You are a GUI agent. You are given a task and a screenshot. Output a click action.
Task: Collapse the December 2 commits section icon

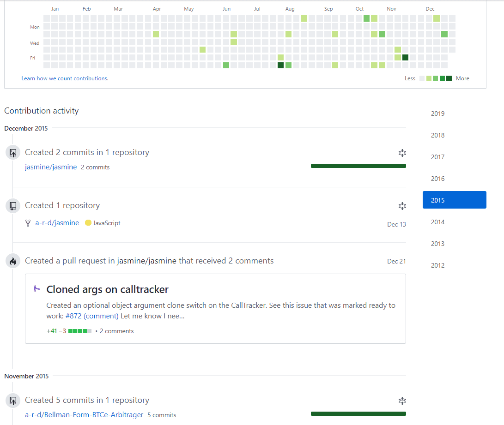pyautogui.click(x=402, y=153)
